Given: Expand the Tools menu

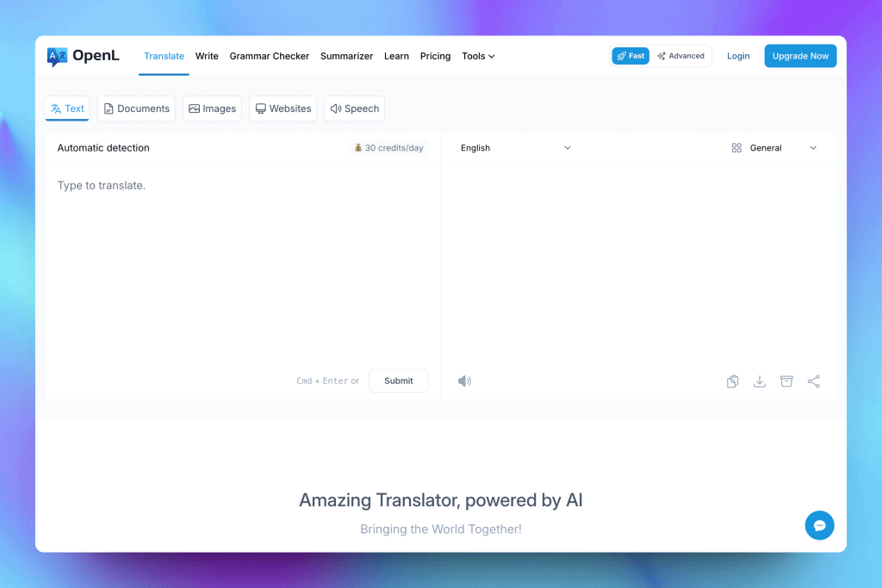Looking at the screenshot, I should 478,56.
